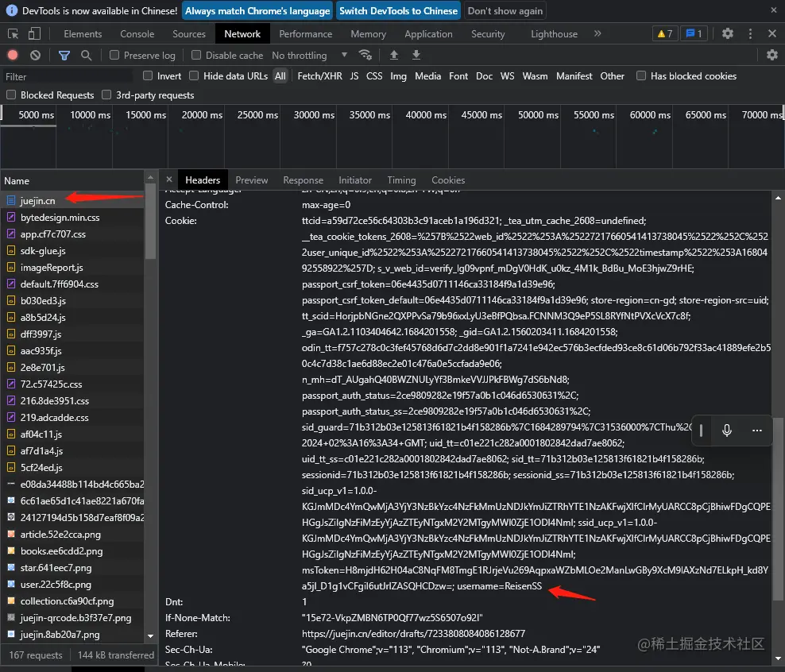This screenshot has height=672, width=785.
Task: Open DevTools three-dot customize menu
Action: tap(749, 33)
